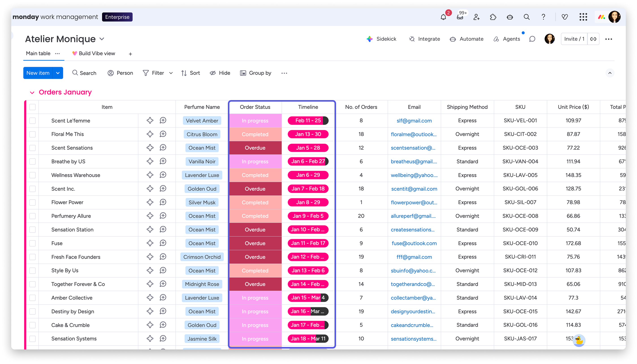
Task: Collapse the Orders January group
Action: coord(32,92)
